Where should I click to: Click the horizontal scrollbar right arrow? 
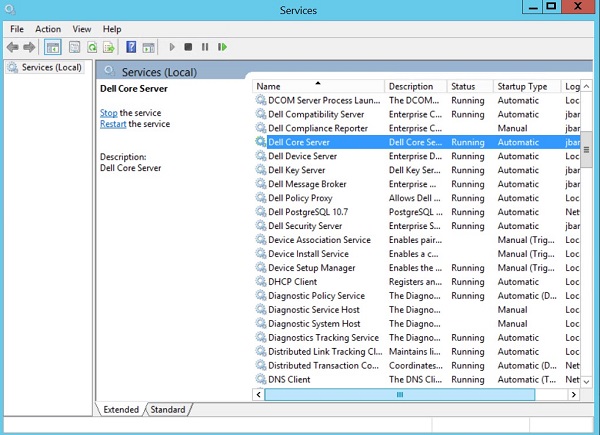pos(573,395)
